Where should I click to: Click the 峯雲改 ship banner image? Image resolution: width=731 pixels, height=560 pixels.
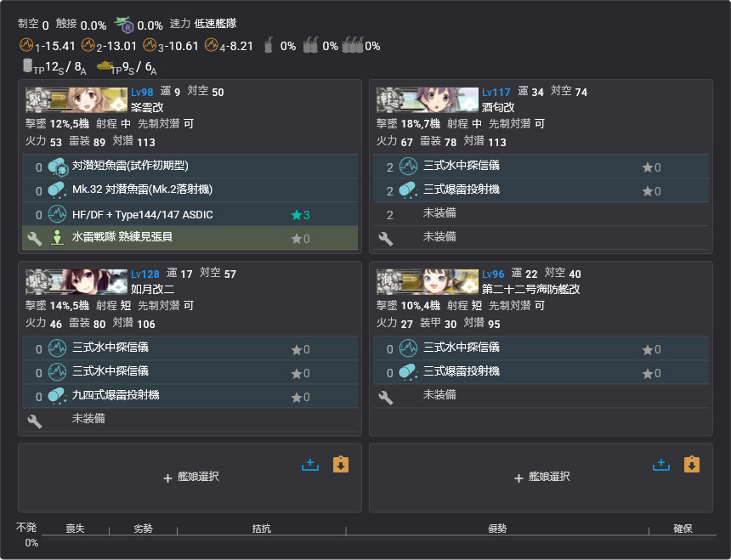tap(76, 99)
